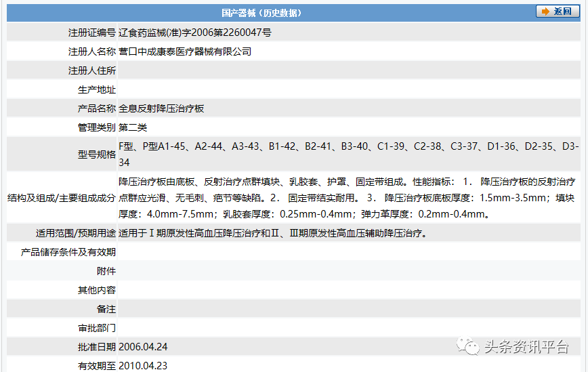Click the arrow icon on the 返回 button
The height and width of the screenshot is (372, 588).
pos(545,12)
